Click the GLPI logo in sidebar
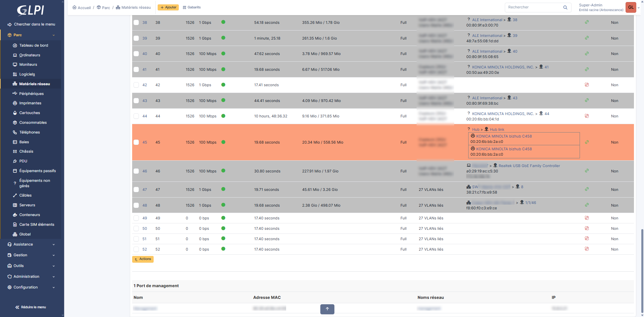644x317 pixels. (x=31, y=10)
